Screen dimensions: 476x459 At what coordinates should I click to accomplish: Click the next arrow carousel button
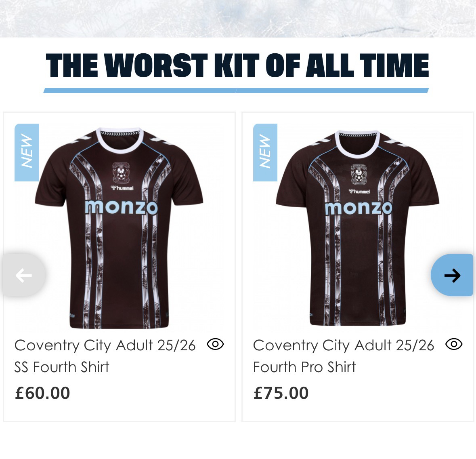point(452,276)
